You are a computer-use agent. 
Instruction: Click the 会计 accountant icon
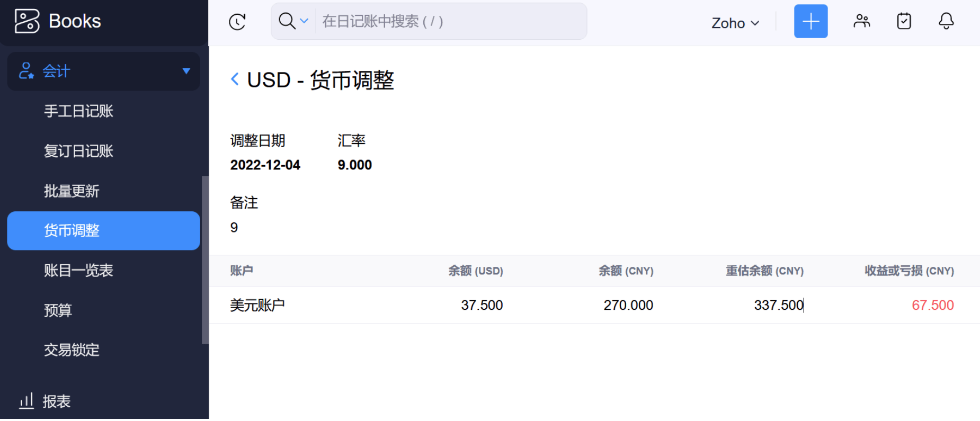pos(26,70)
